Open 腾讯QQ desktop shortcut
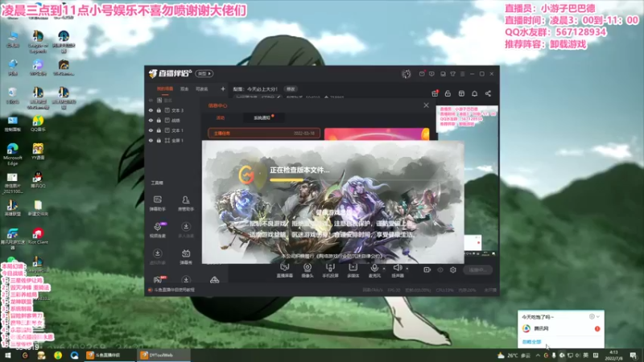The height and width of the screenshot is (362, 644). [38, 179]
